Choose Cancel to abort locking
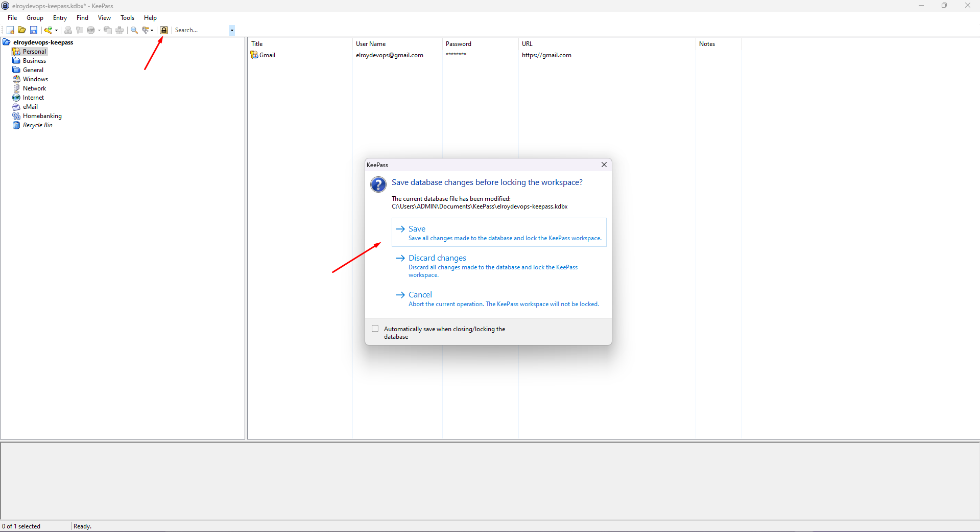Image resolution: width=980 pixels, height=532 pixels. 499,299
